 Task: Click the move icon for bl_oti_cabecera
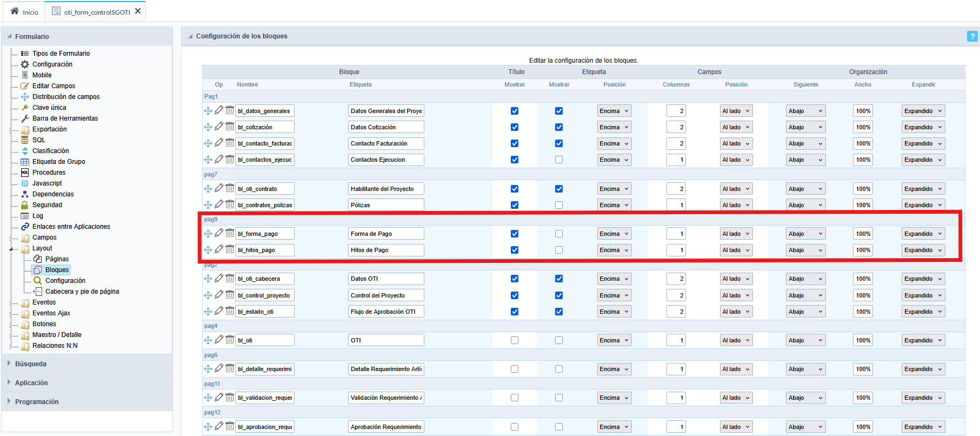click(208, 279)
